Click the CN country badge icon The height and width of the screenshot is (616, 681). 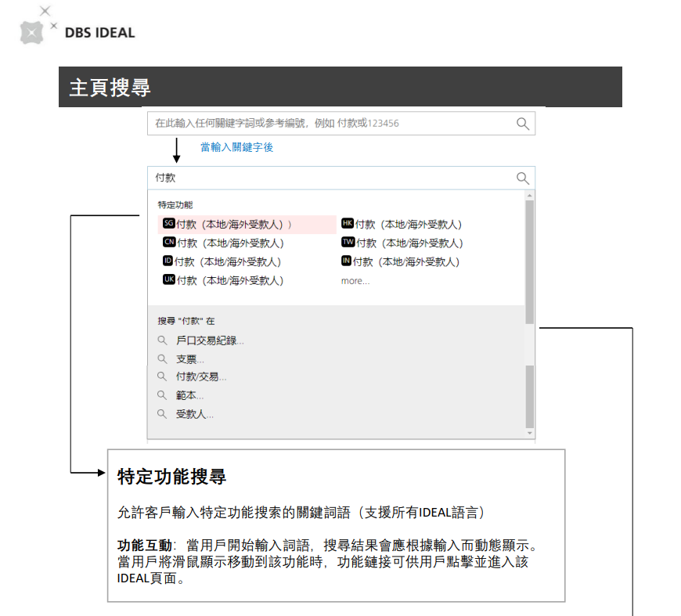click(169, 242)
